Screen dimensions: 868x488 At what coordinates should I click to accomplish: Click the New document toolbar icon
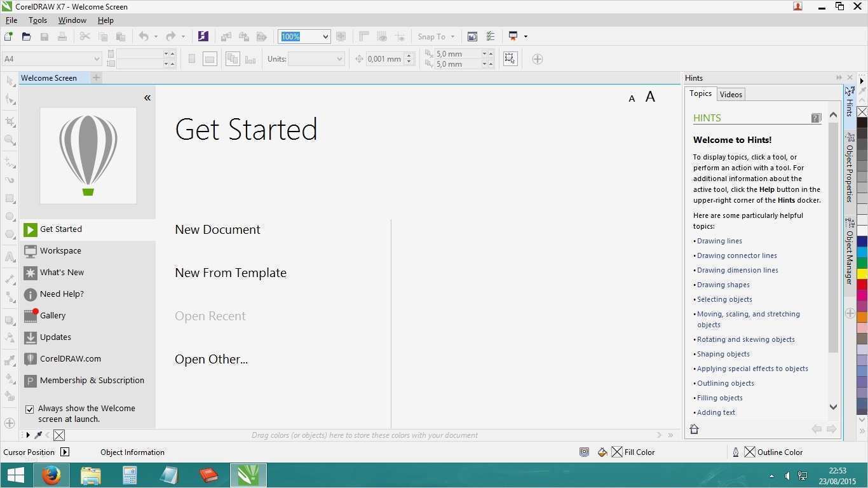pyautogui.click(x=9, y=37)
